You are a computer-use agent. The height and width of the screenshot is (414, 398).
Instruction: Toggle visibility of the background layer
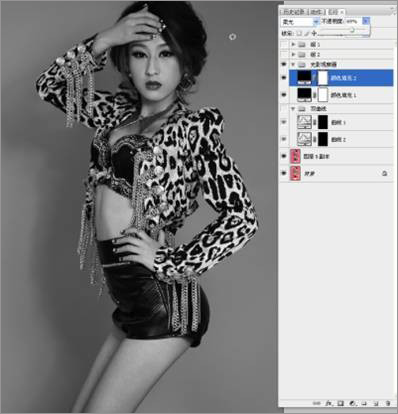pos(284,173)
